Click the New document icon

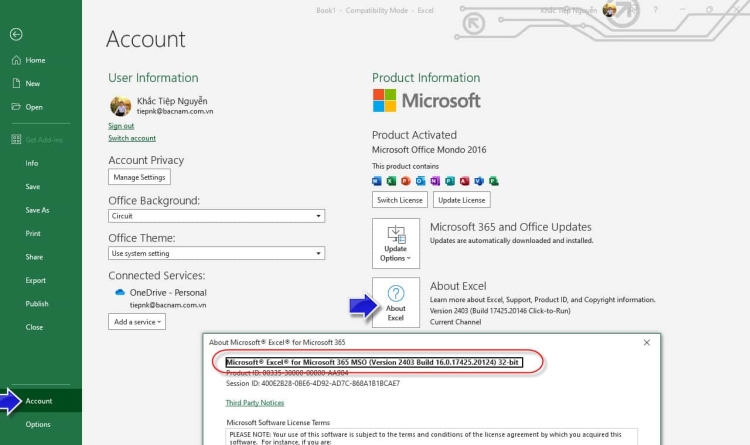click(x=16, y=84)
